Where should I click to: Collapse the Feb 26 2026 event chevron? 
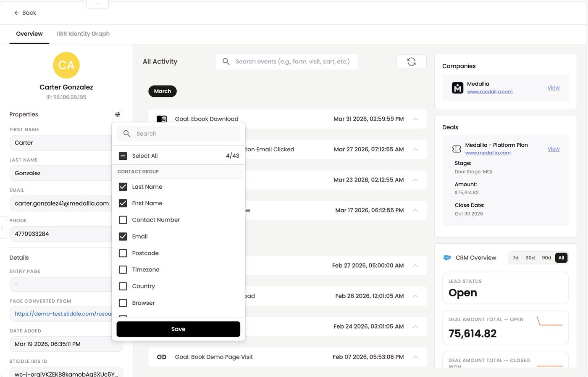(415, 296)
